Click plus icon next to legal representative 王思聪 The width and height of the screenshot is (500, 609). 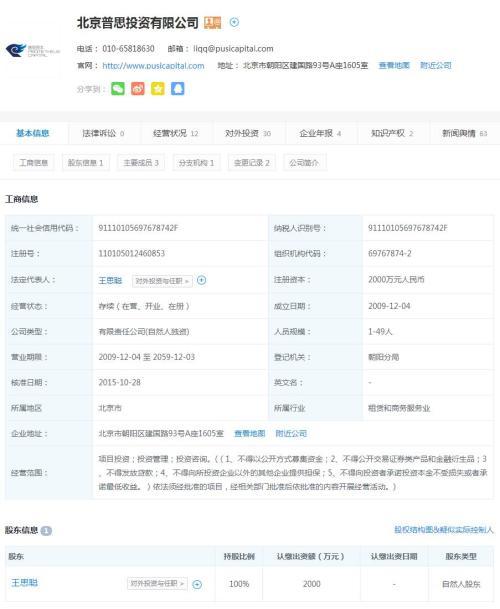click(202, 280)
